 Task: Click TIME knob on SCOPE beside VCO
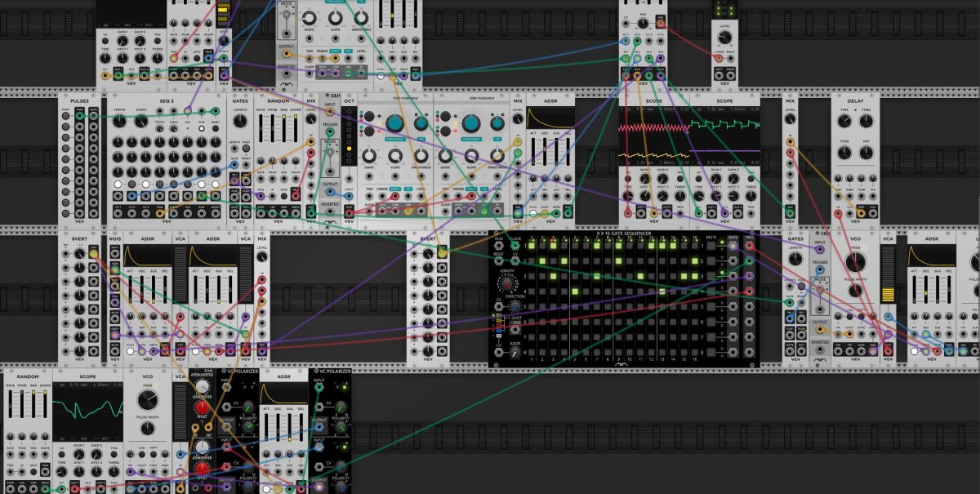pos(61,472)
